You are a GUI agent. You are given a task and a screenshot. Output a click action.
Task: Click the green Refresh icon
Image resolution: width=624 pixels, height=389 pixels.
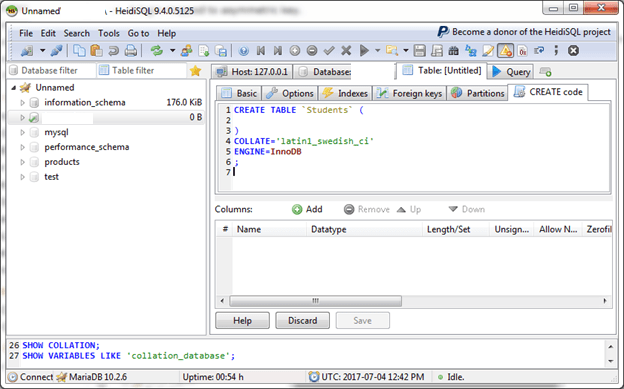(x=157, y=51)
